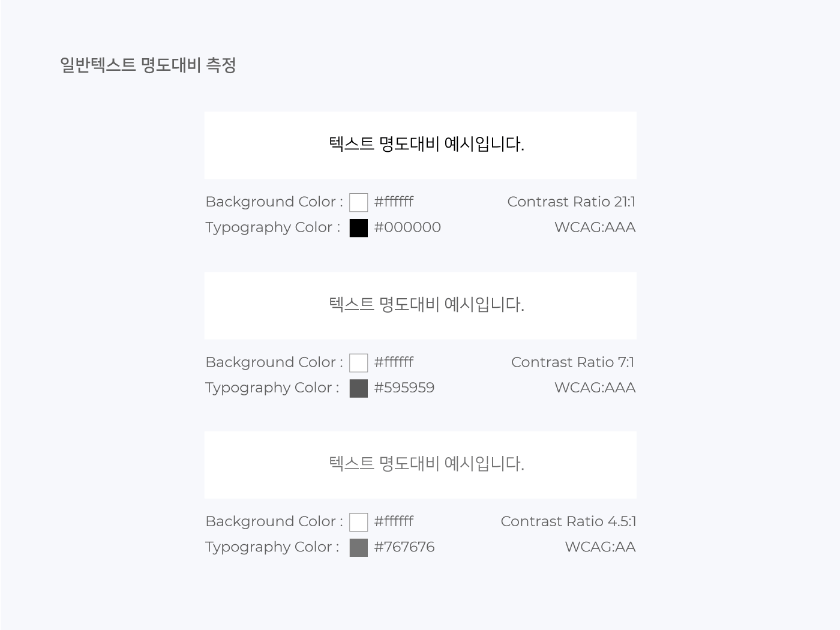Click WCAG:AAA rating under Contrast Ratio 21:1
The height and width of the screenshot is (630, 840).
(x=595, y=227)
